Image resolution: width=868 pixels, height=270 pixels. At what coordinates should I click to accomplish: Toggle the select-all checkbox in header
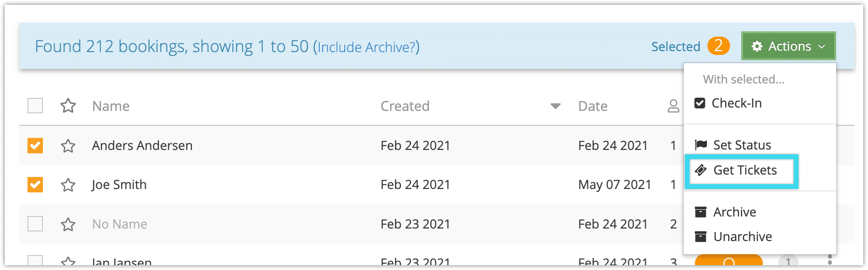click(x=35, y=106)
